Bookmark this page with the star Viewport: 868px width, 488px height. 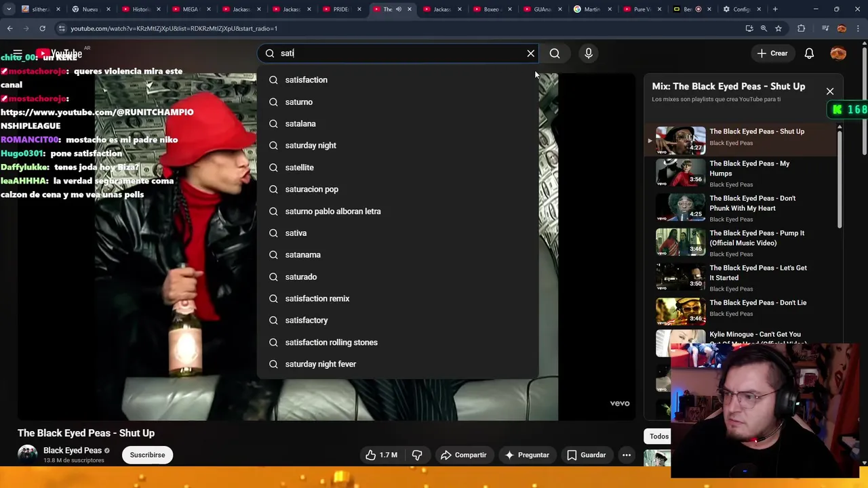[x=778, y=28]
